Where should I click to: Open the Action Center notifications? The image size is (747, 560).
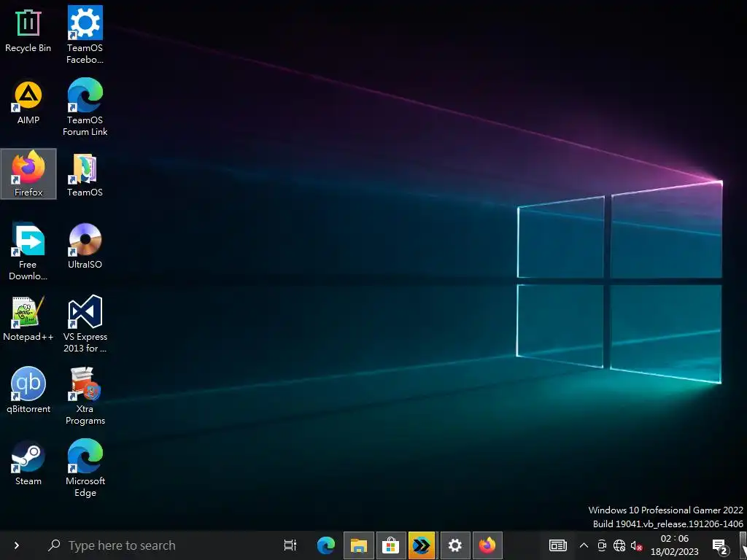(x=720, y=546)
